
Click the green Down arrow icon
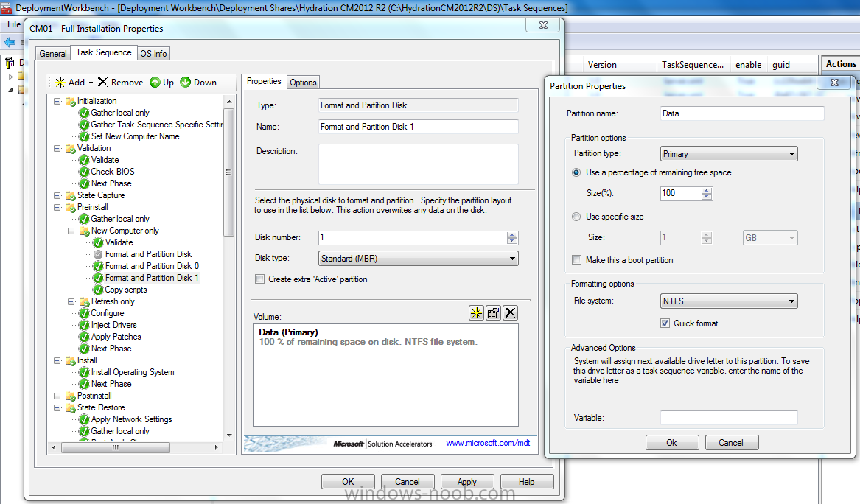tap(186, 83)
